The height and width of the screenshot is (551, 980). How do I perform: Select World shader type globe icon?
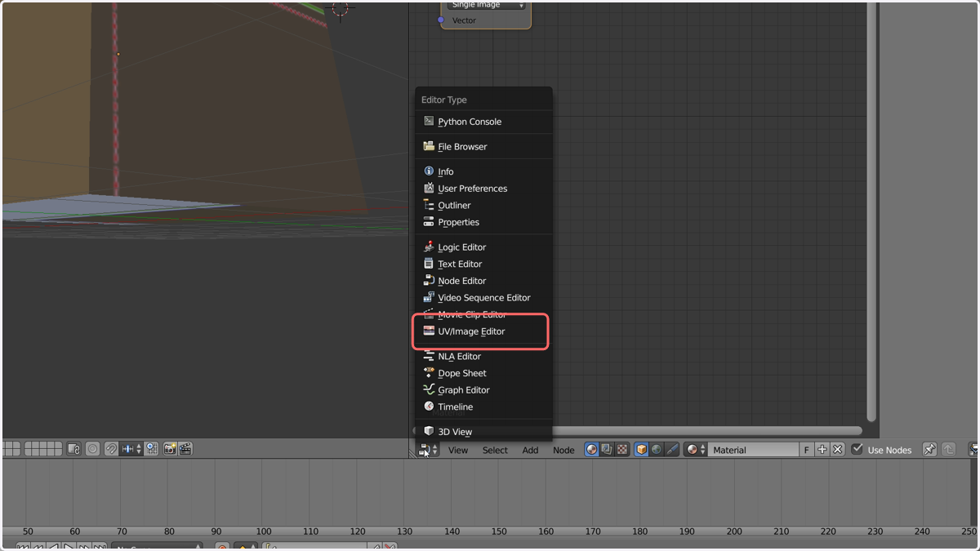coord(657,450)
